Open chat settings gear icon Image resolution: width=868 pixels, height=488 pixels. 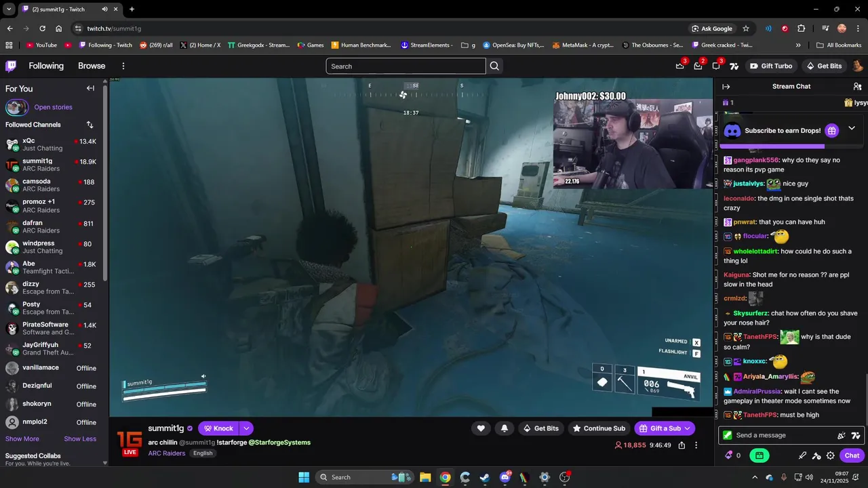(830, 455)
